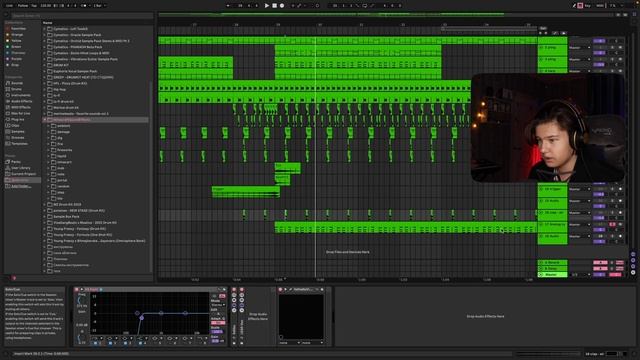Click the EQ Eight Freq knob
The height and width of the screenshot is (360, 640).
[81, 300]
